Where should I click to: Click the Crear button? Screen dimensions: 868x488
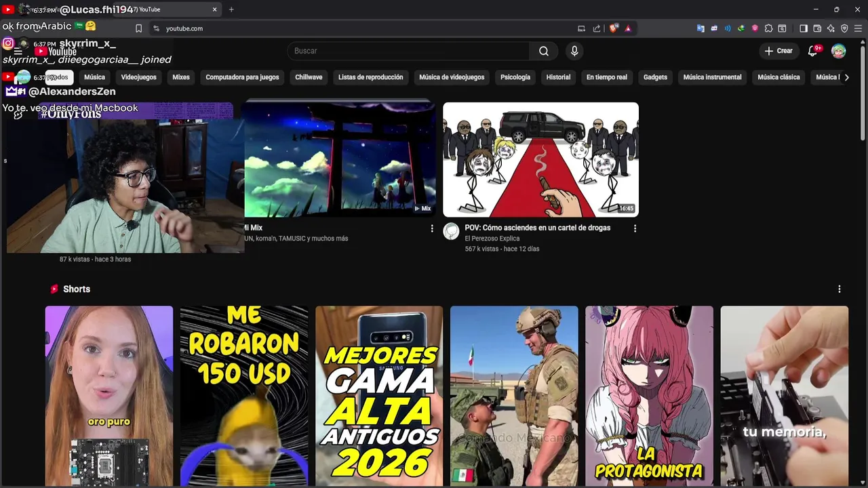pos(778,51)
